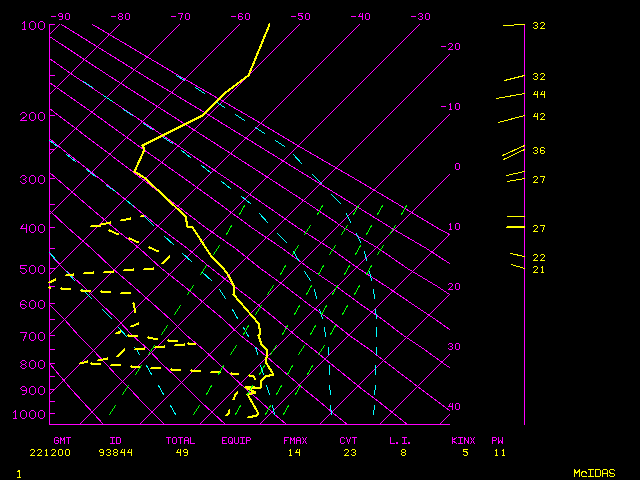
Task: Select the PW value 11
Action: tap(499, 453)
